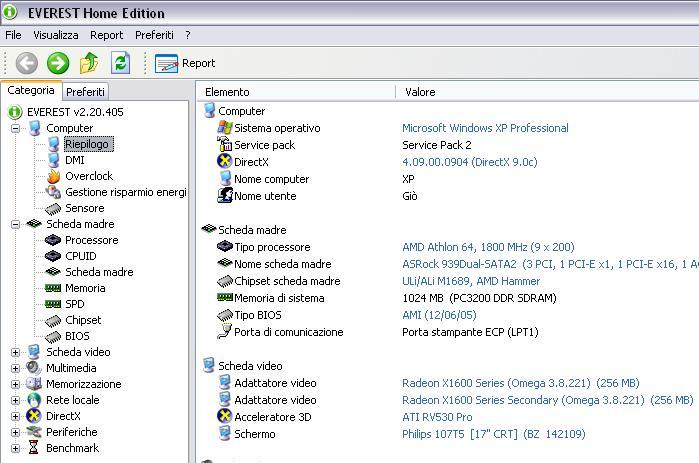Click the Multimedia speaker icon
This screenshot has width=699, height=463.
click(34, 368)
